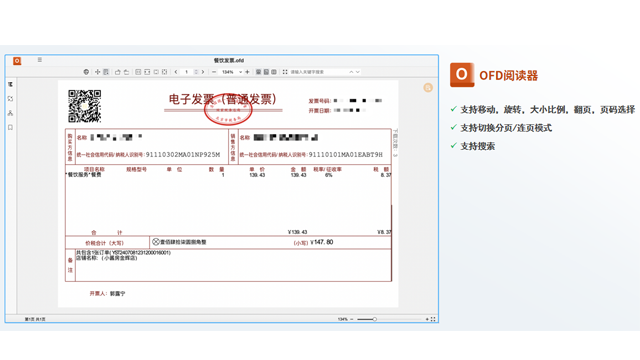Open the outline panel in left sidebar

tap(10, 84)
